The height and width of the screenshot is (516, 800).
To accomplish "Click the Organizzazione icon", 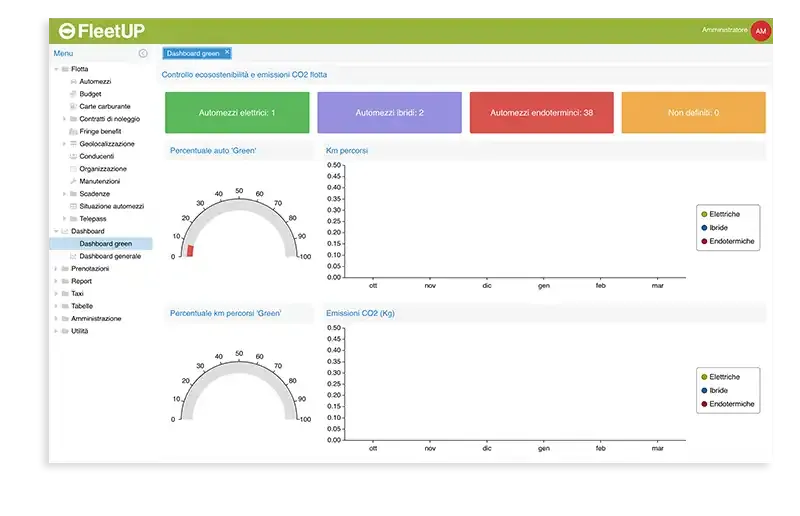I will (x=73, y=169).
